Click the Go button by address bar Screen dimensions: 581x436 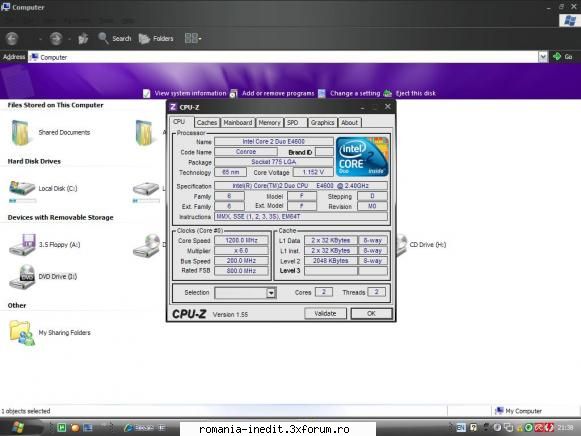tap(562, 57)
